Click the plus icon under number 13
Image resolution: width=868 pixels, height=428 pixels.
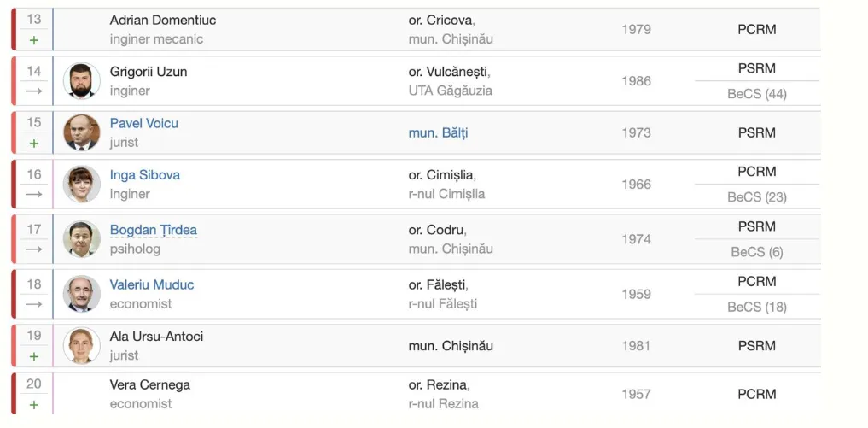(34, 40)
